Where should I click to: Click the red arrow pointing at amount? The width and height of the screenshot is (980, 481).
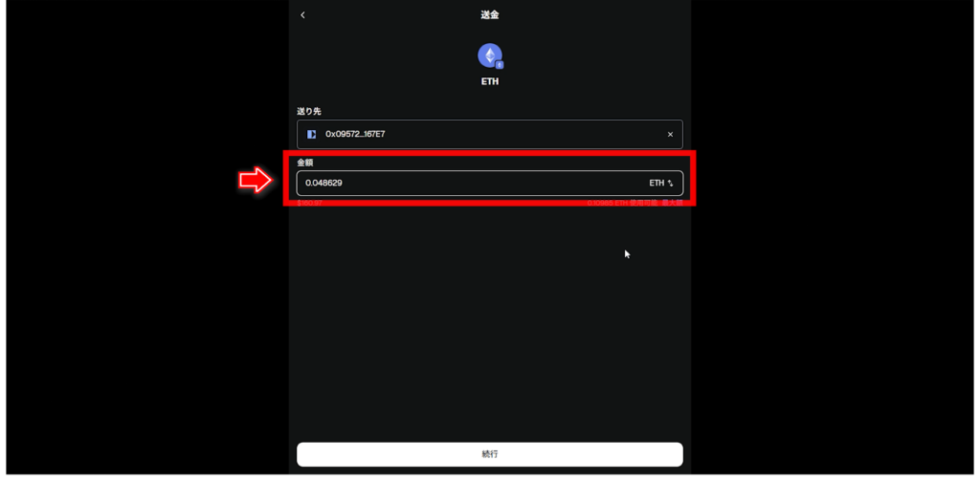[x=255, y=181]
